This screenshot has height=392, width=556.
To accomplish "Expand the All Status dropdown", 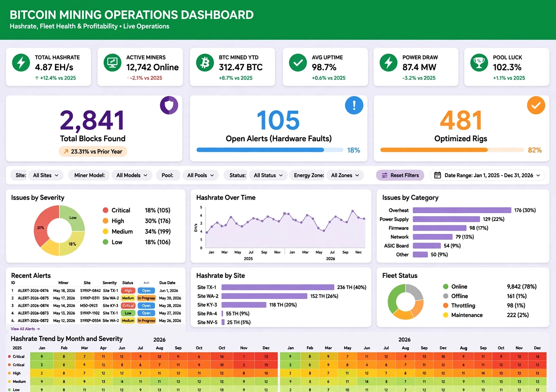I will pyautogui.click(x=268, y=175).
